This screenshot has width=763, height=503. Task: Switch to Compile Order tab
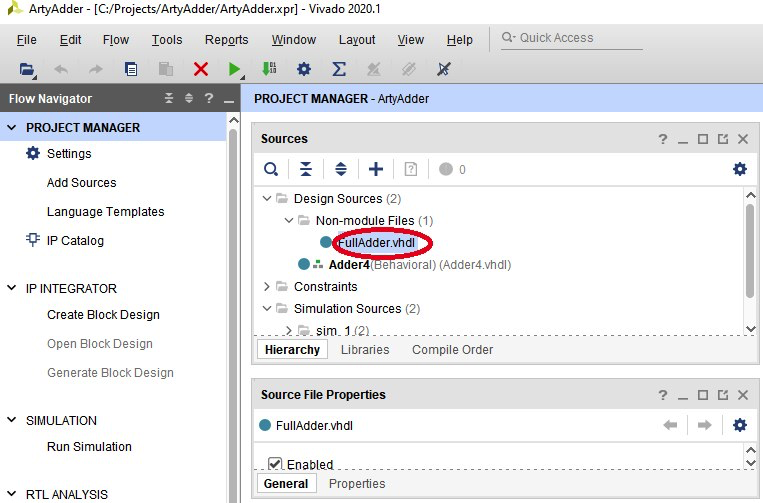point(452,350)
